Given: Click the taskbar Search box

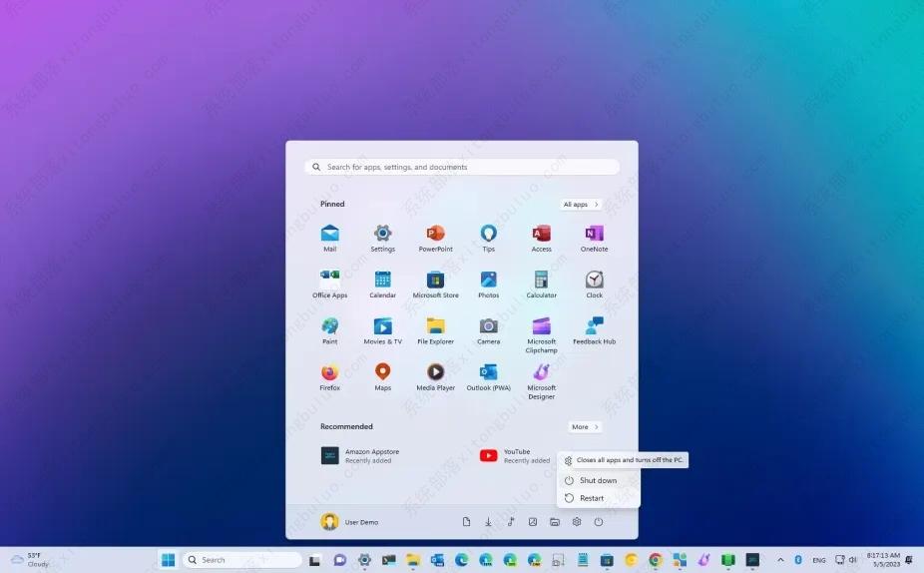Looking at the screenshot, I should click(242, 560).
